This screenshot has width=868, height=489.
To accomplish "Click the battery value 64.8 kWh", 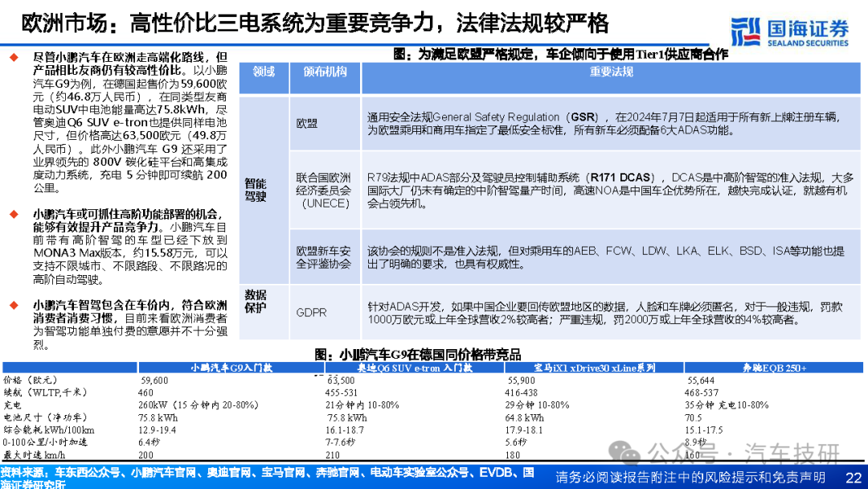I will 524,417.
